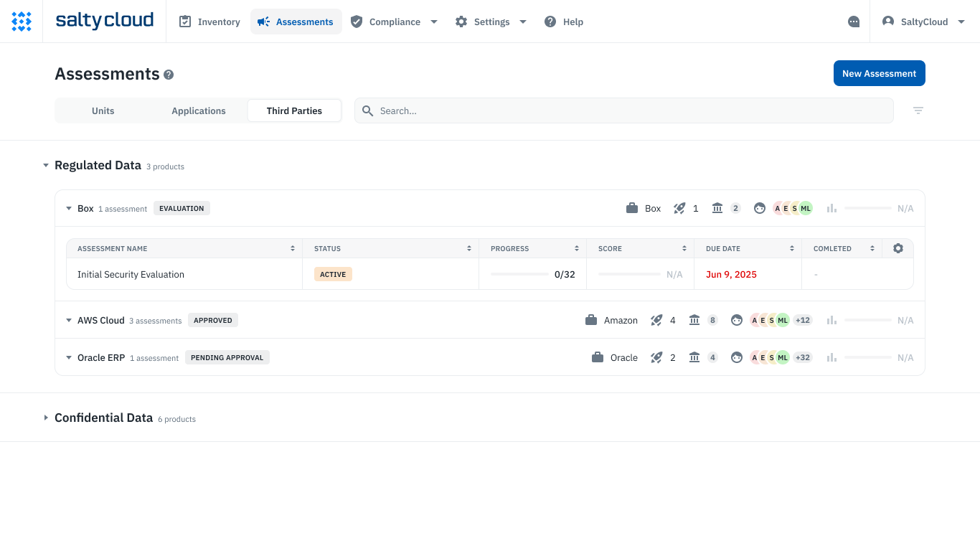The image size is (980, 551).
Task: Click the SaltyCloud grid logo icon
Action: coord(22,22)
